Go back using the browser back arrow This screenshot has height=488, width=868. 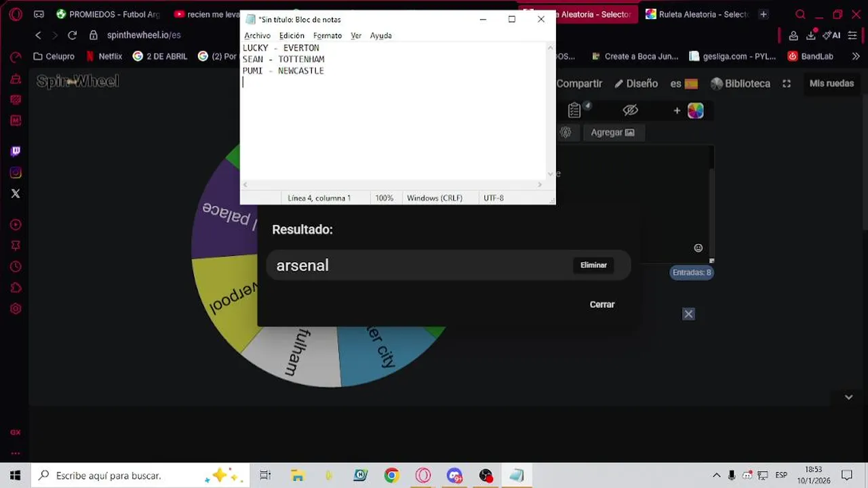click(x=38, y=35)
